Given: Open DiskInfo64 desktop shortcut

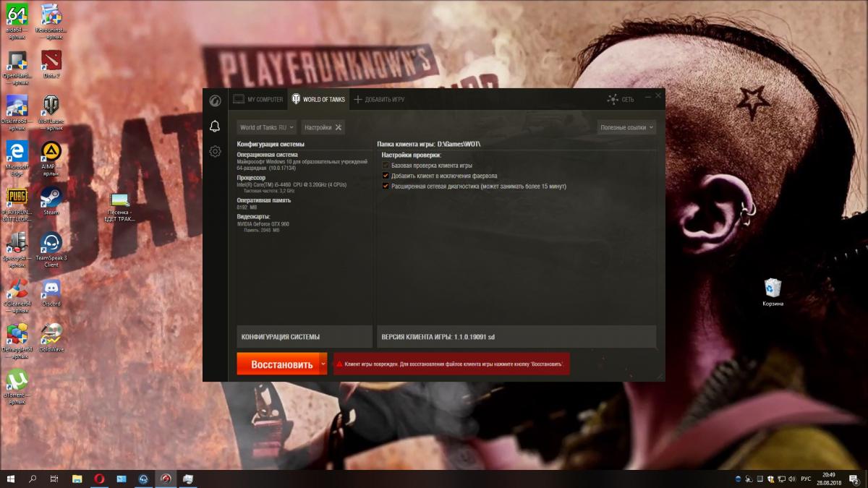Looking at the screenshot, I should (16, 112).
